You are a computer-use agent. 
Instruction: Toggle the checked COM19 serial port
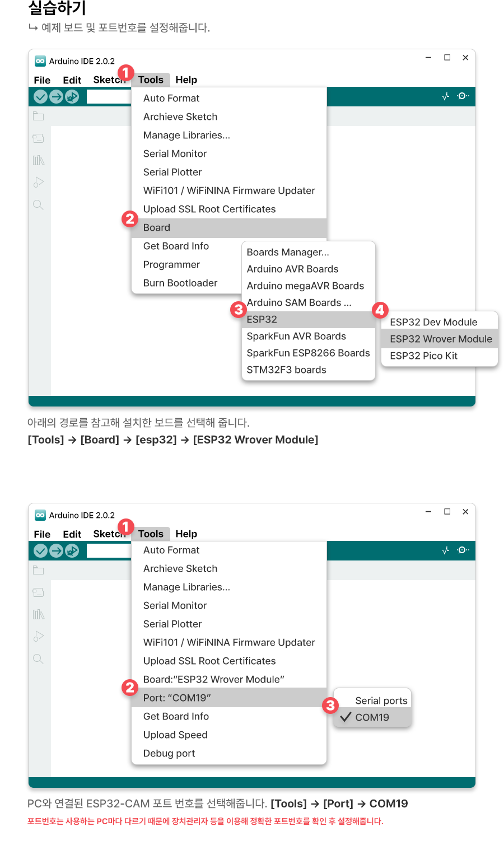[x=372, y=717]
